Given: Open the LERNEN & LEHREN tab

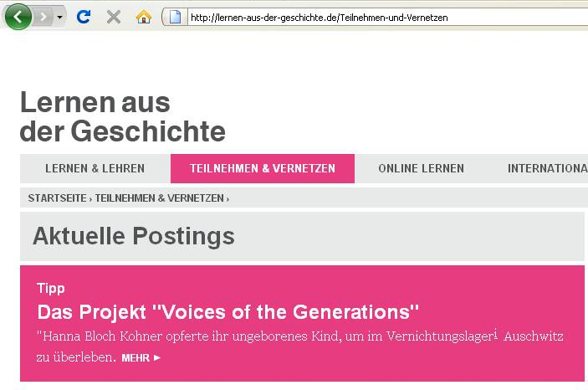Looking at the screenshot, I should (95, 168).
